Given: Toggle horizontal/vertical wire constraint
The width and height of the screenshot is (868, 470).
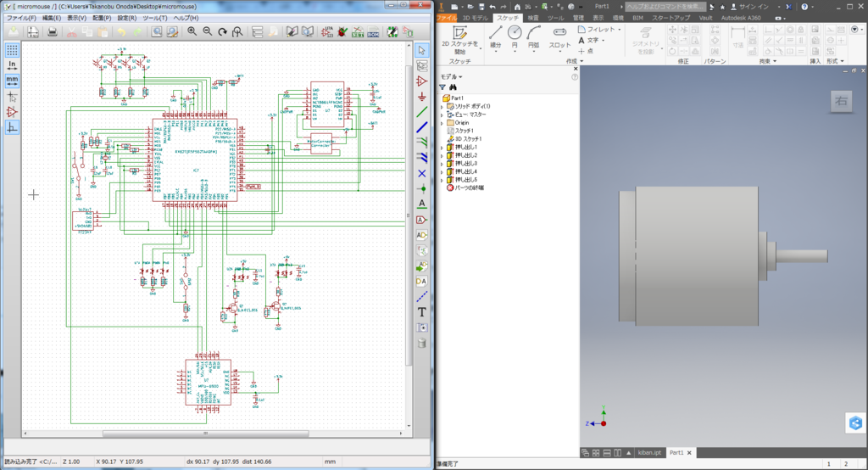Looking at the screenshot, I should 12,127.
